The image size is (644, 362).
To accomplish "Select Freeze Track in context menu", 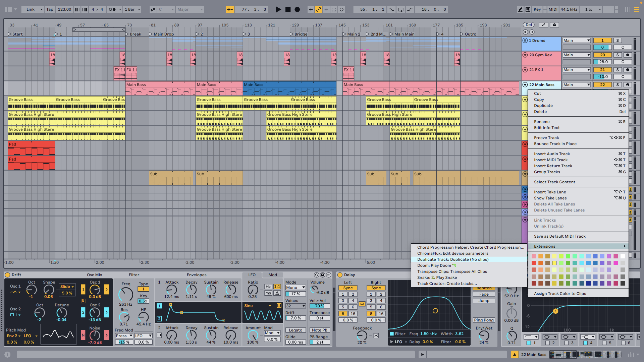I will click(546, 138).
